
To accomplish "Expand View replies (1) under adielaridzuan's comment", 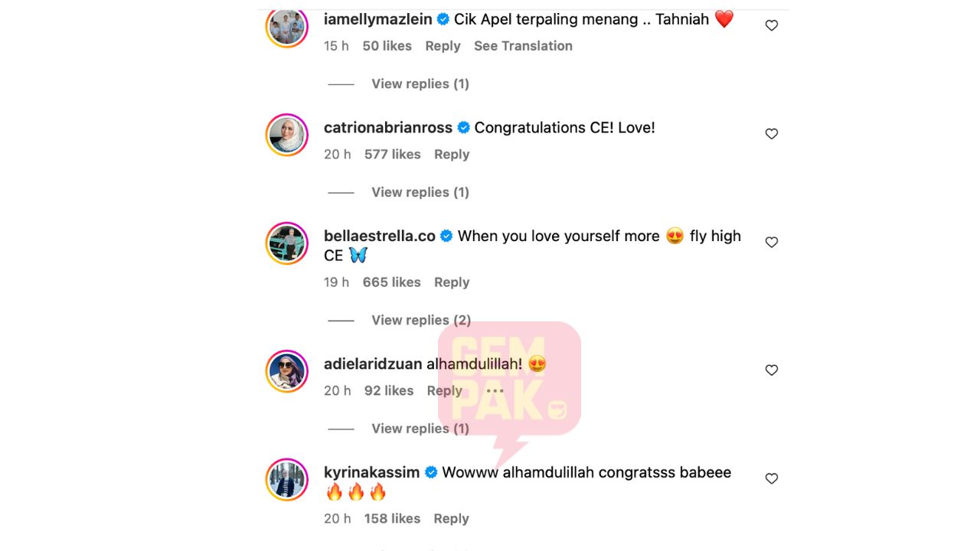I will click(420, 429).
